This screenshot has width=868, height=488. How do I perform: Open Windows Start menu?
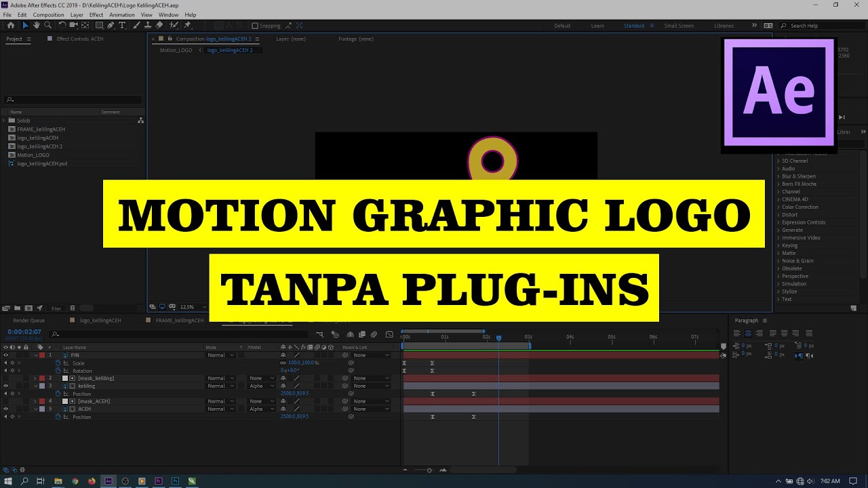point(8,481)
